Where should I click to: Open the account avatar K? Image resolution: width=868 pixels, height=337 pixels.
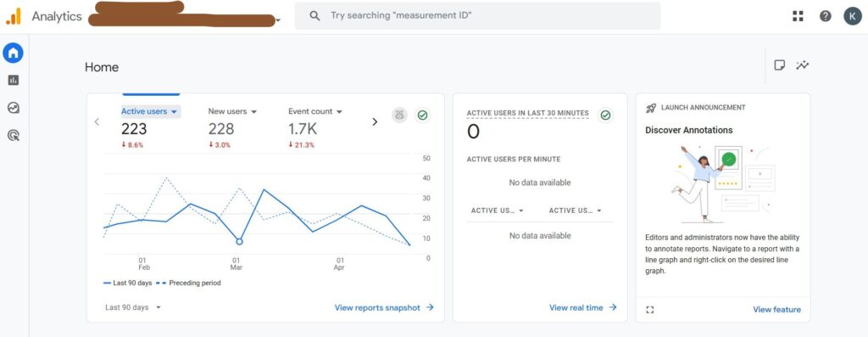853,16
